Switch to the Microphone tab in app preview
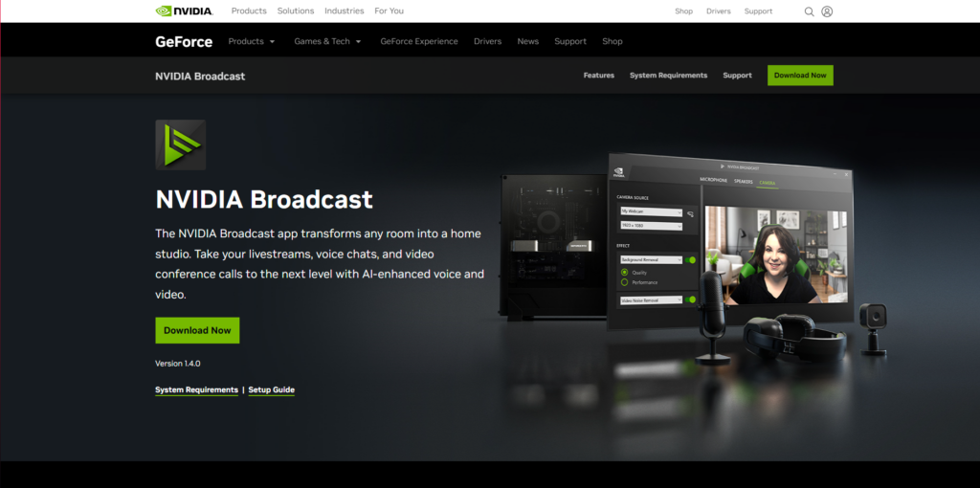This screenshot has height=488, width=980. click(x=714, y=180)
